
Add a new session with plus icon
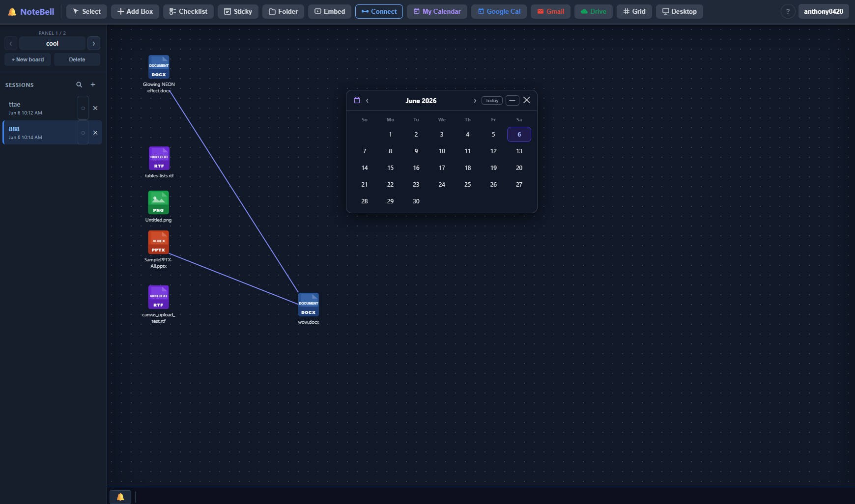click(x=93, y=84)
